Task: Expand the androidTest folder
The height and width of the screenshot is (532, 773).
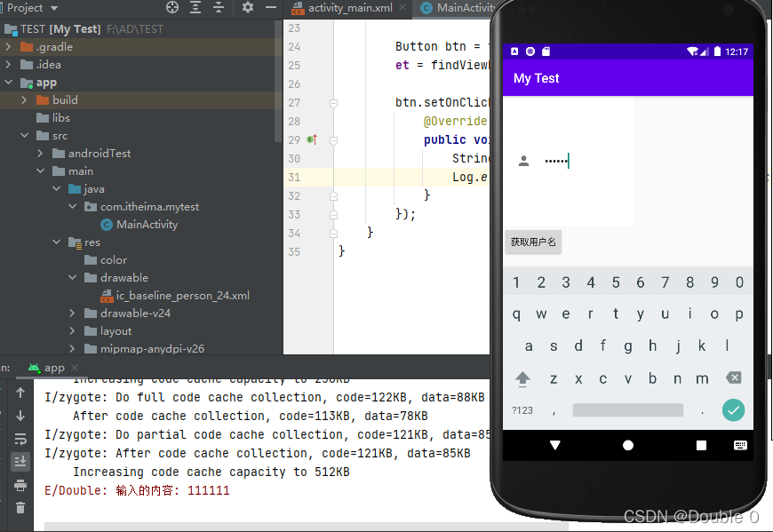Action: click(x=40, y=153)
